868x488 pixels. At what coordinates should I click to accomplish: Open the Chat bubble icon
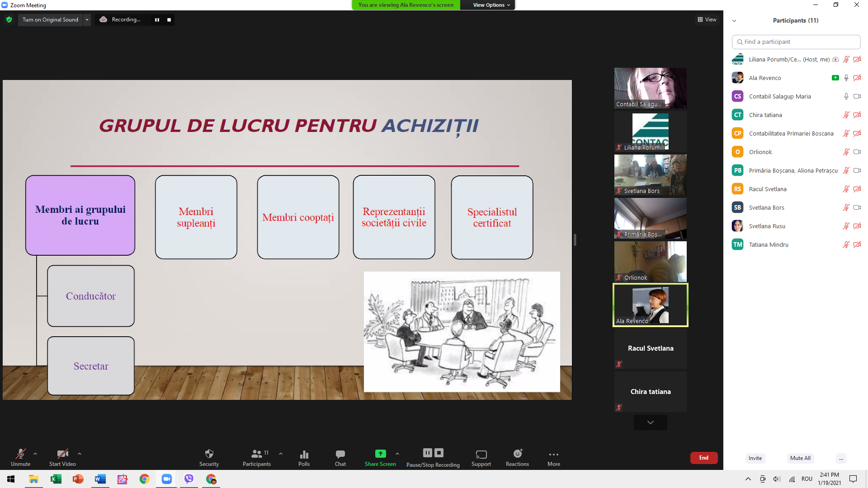pos(340,454)
